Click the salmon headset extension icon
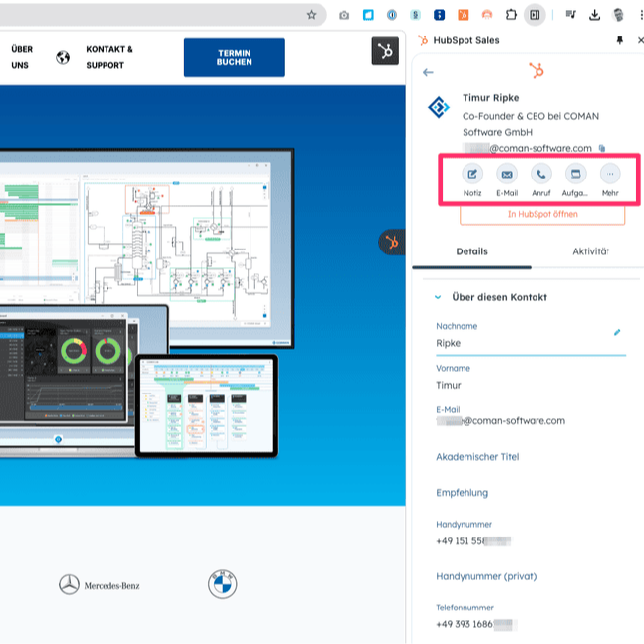Image resolution: width=644 pixels, height=644 pixels. click(x=487, y=15)
